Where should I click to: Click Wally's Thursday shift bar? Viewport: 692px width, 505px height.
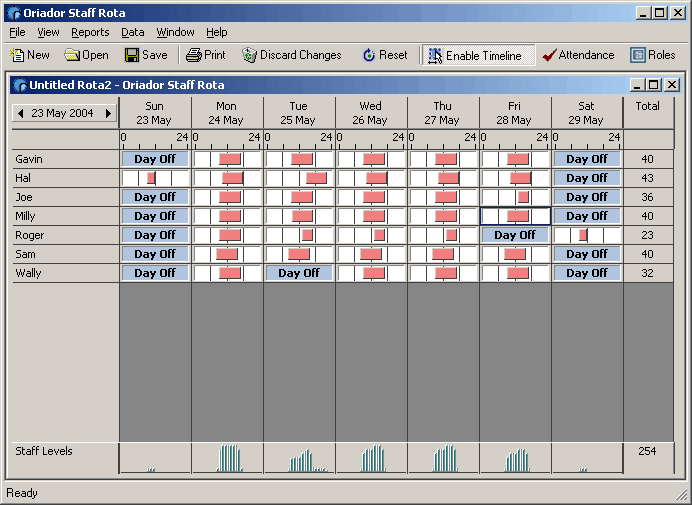[x=446, y=273]
